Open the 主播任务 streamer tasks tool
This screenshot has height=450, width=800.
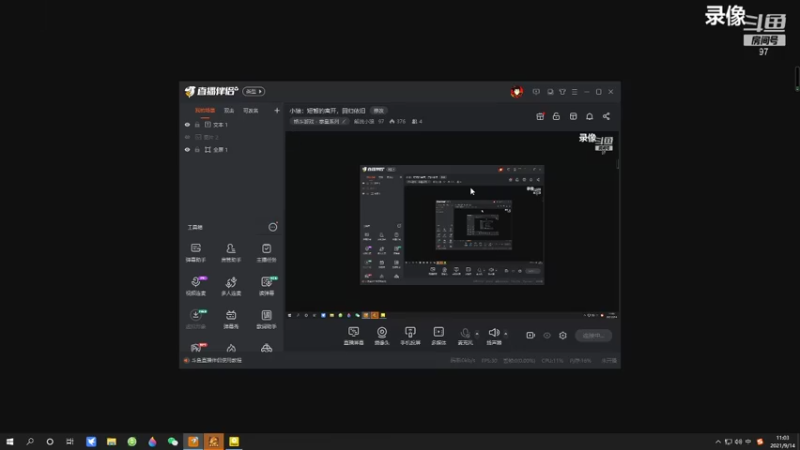point(266,253)
